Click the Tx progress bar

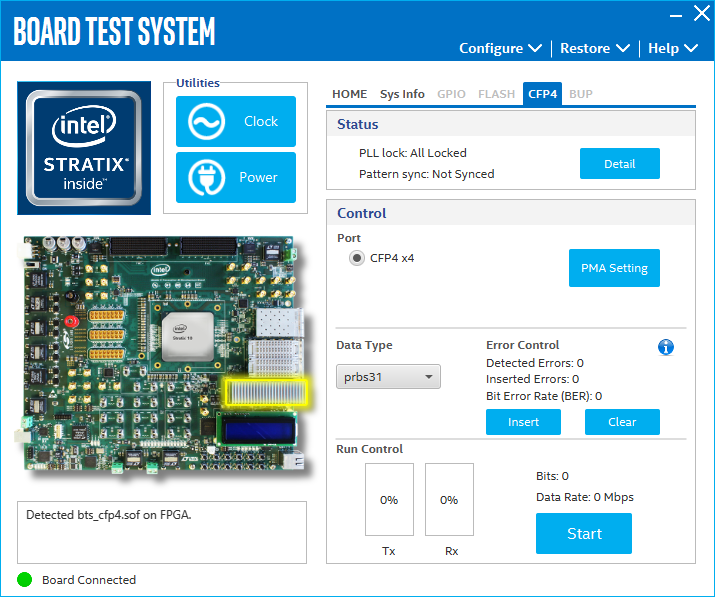pyautogui.click(x=389, y=500)
